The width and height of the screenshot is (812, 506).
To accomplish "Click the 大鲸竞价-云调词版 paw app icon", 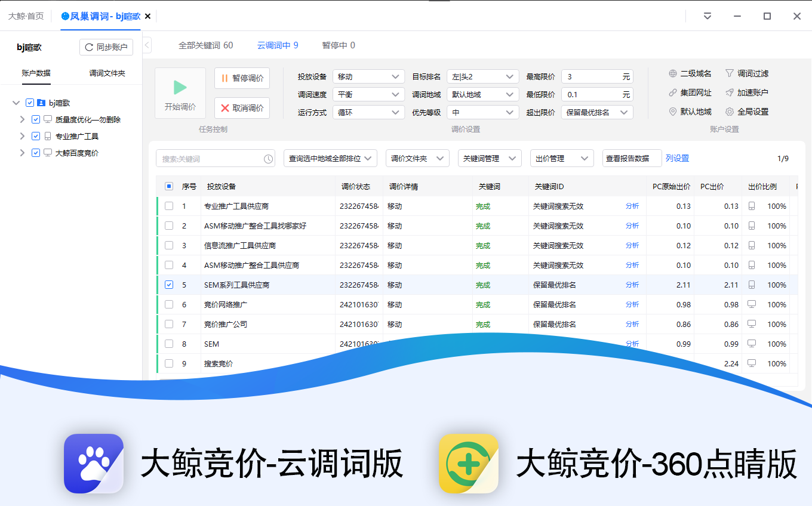I will 94,464.
